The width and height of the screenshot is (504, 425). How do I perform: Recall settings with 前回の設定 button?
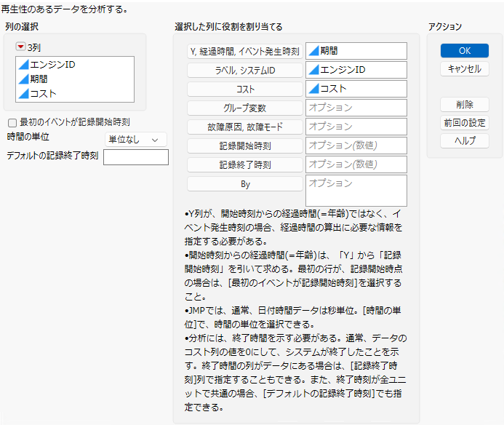click(465, 122)
